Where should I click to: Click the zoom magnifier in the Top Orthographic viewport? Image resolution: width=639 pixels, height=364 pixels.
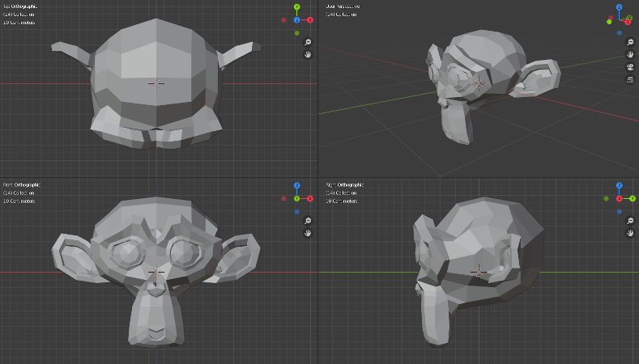click(308, 42)
